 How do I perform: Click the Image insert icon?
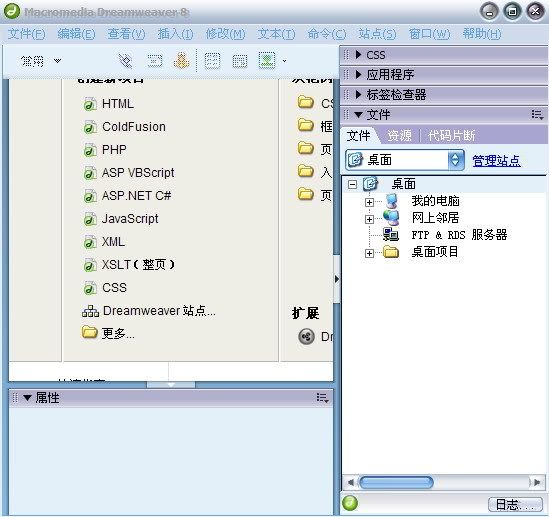click(267, 61)
